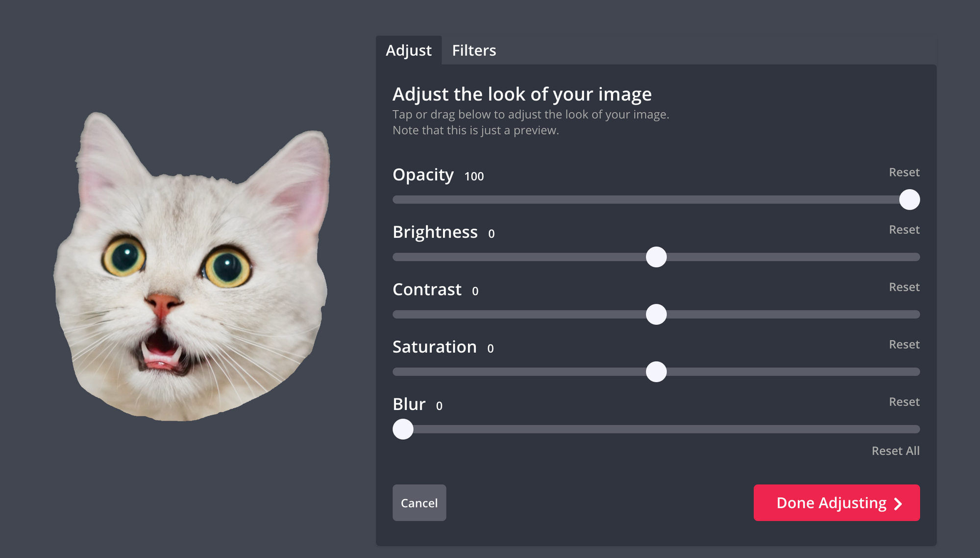Click the Opacity slider track

pyautogui.click(x=637, y=199)
